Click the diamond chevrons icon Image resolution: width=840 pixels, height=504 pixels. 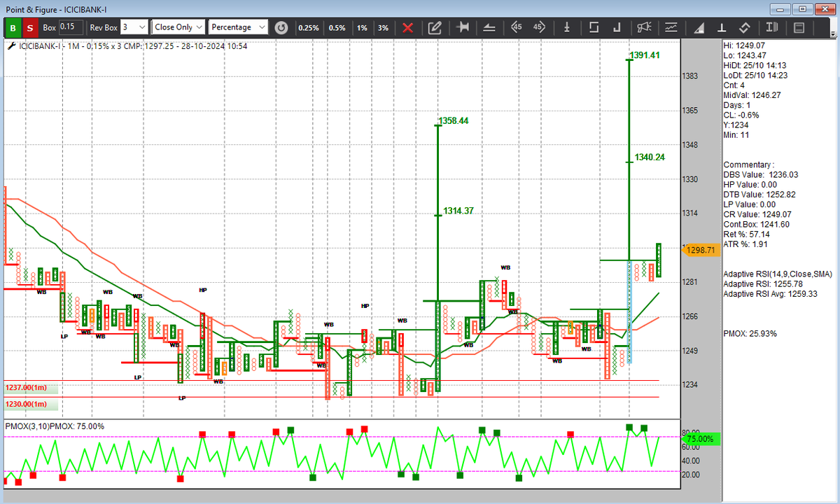coord(745,28)
